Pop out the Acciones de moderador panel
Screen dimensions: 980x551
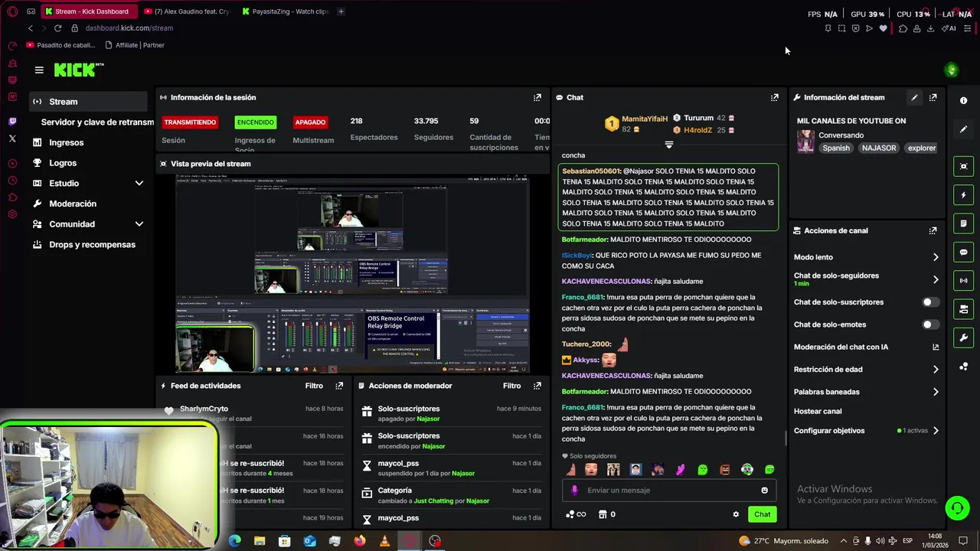[x=537, y=386]
